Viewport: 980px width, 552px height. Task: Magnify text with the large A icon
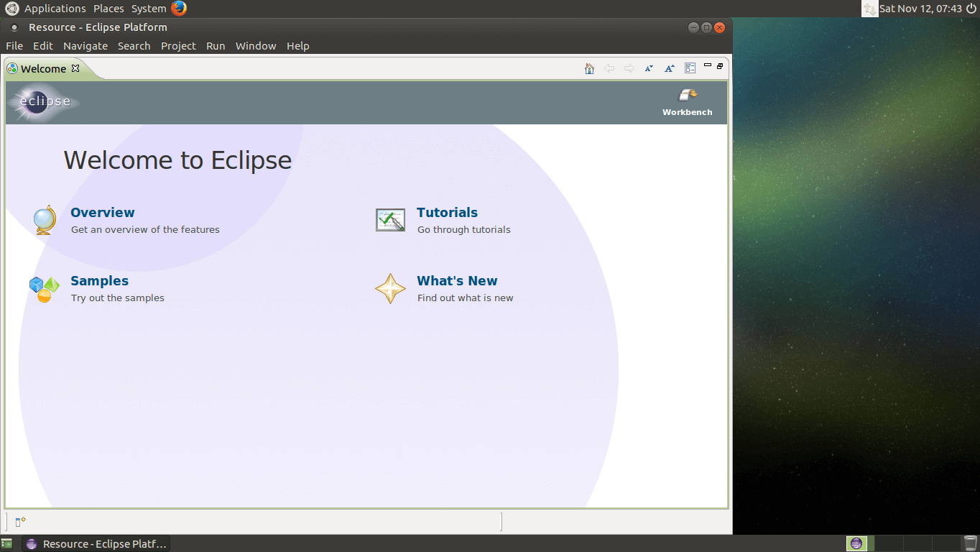click(669, 68)
